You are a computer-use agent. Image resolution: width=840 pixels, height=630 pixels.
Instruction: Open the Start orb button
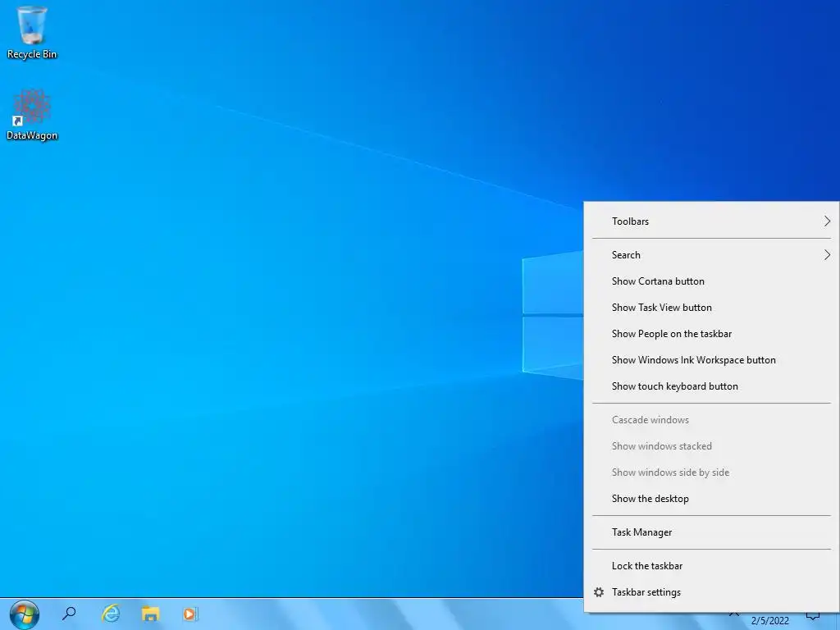tap(24, 614)
